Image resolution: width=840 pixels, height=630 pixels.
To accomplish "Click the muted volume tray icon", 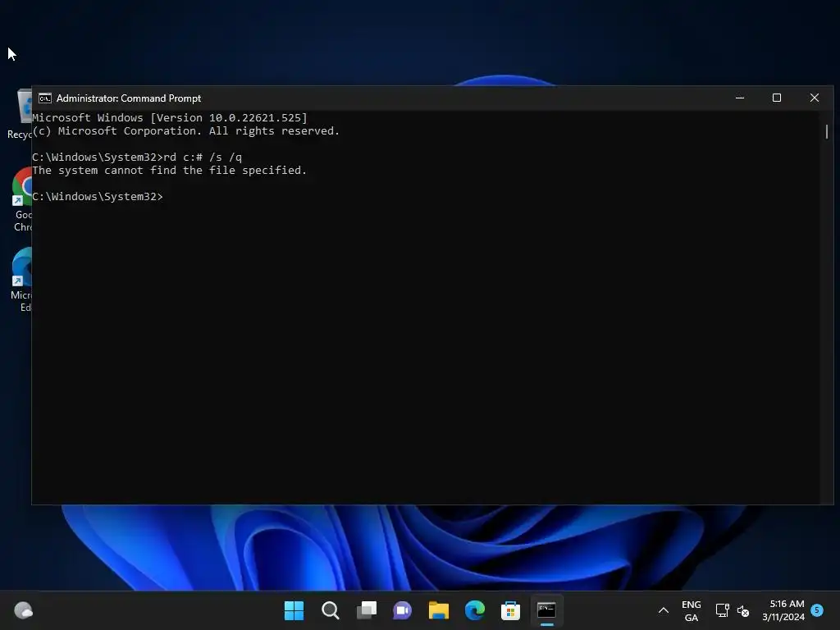I will (x=742, y=610).
